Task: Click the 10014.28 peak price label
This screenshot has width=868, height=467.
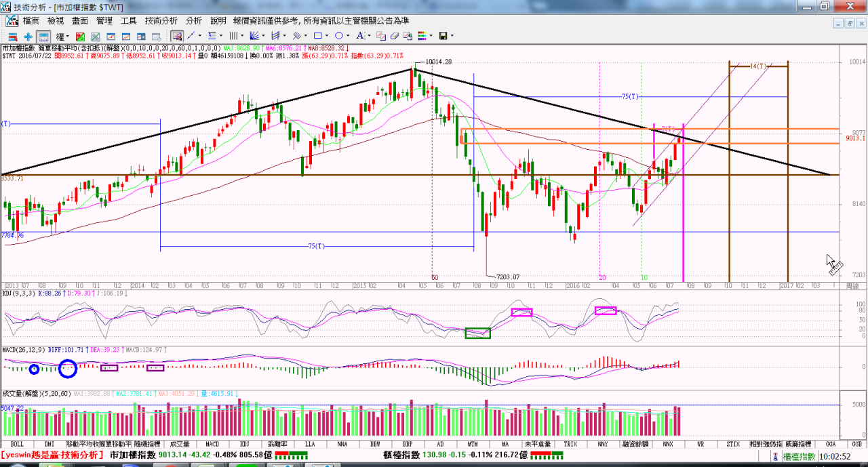Action: pos(438,62)
